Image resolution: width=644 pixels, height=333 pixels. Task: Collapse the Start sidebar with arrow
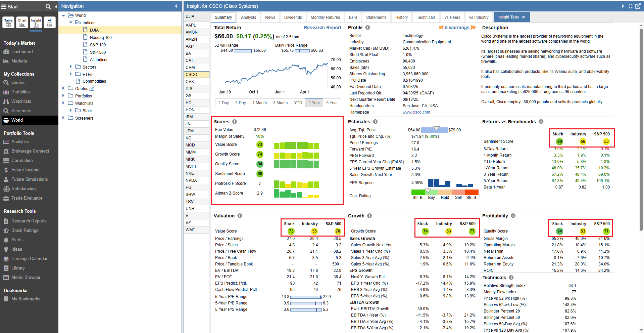(56, 6)
